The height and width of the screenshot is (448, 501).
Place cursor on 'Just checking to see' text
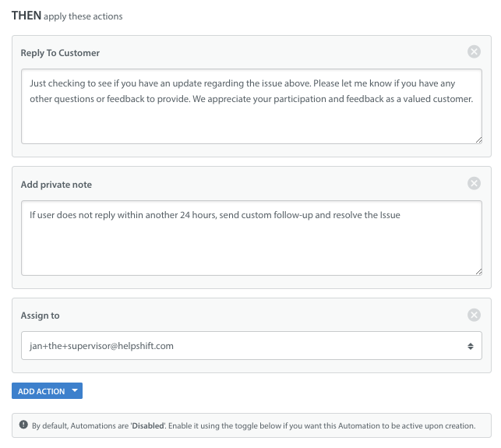point(70,81)
